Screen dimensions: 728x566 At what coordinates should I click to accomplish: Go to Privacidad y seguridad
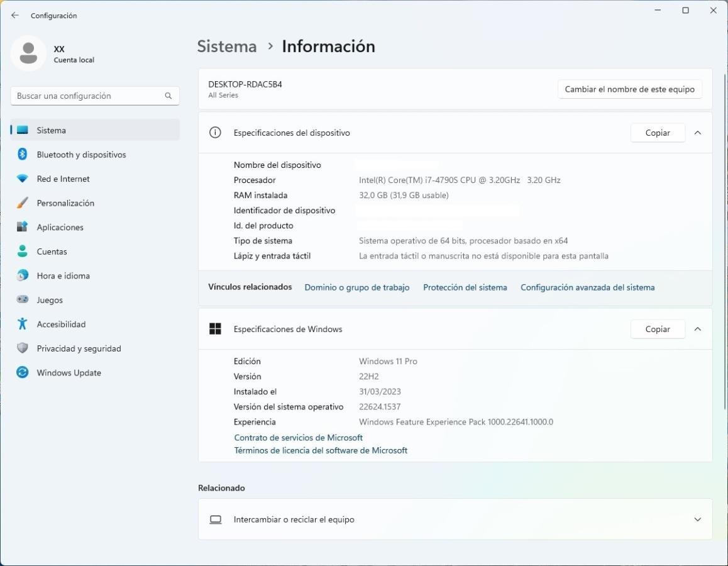79,348
